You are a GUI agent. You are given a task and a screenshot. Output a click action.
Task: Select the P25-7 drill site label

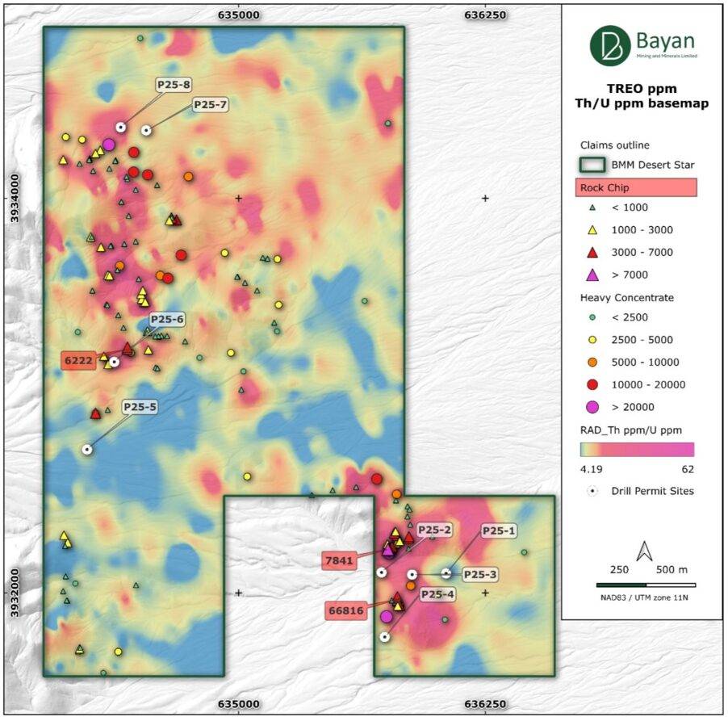pos(210,105)
